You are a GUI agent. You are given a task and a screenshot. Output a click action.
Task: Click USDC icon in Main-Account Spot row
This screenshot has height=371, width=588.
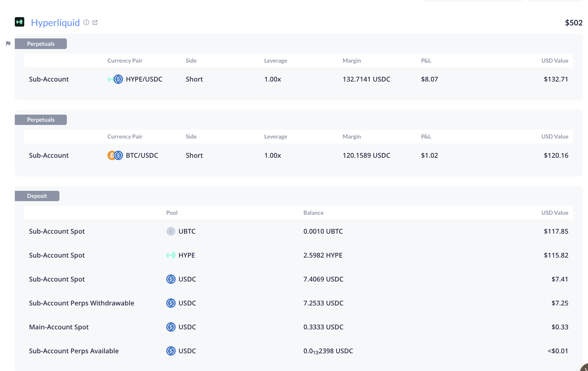tap(171, 327)
